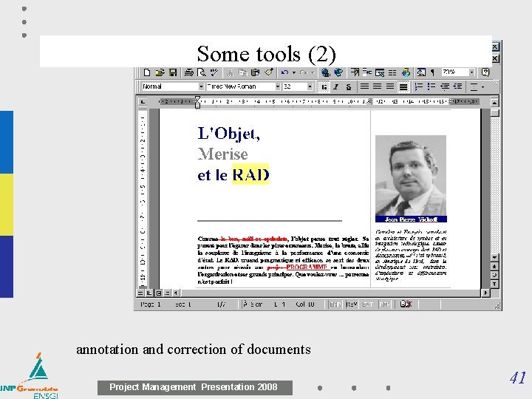The image size is (532, 399).
Task: Switch to Print Layout view
Action: [x=159, y=293]
